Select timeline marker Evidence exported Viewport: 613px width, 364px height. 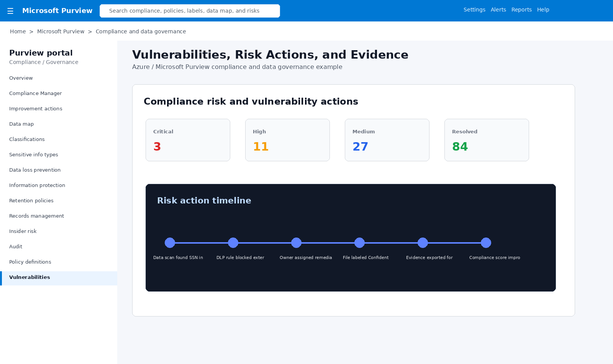coord(423,243)
